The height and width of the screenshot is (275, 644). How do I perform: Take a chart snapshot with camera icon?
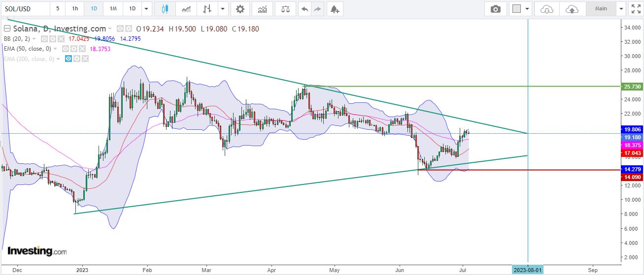pos(495,9)
